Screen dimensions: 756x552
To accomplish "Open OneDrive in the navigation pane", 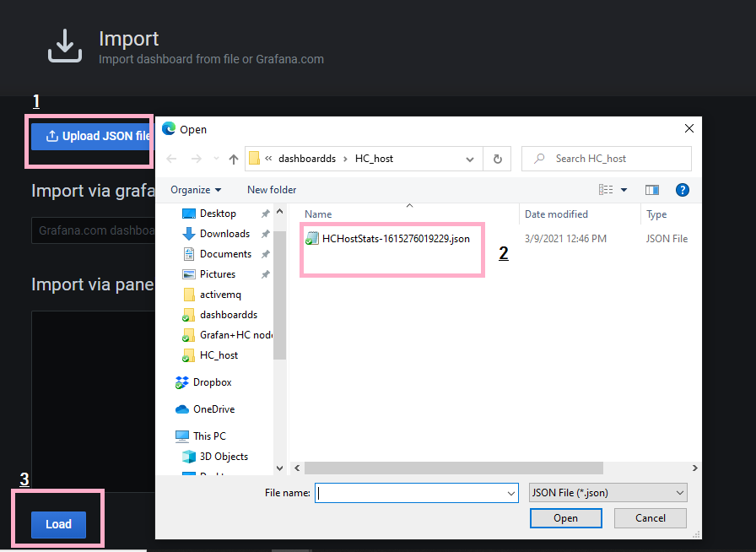I will pos(213,409).
